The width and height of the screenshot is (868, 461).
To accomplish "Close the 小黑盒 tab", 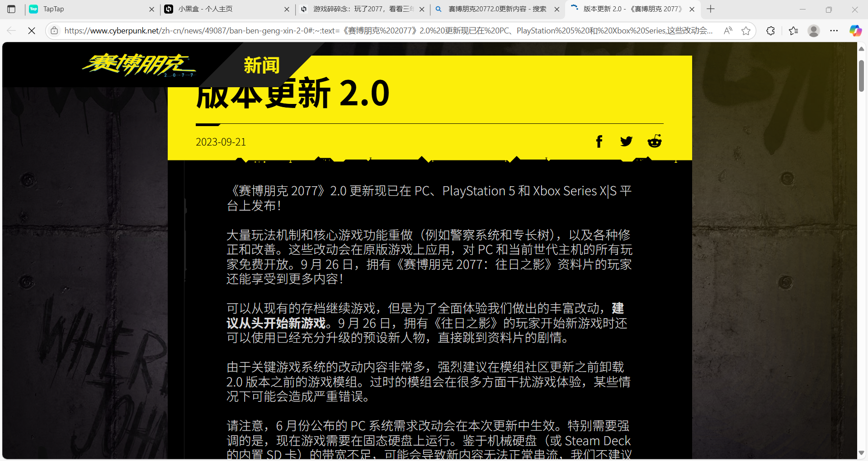I will tap(287, 9).
